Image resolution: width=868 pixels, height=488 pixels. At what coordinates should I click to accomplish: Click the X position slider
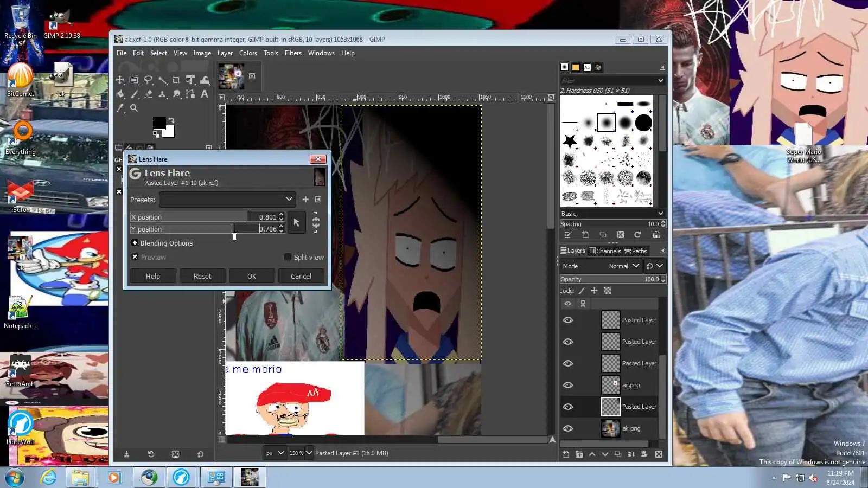pyautogui.click(x=207, y=217)
